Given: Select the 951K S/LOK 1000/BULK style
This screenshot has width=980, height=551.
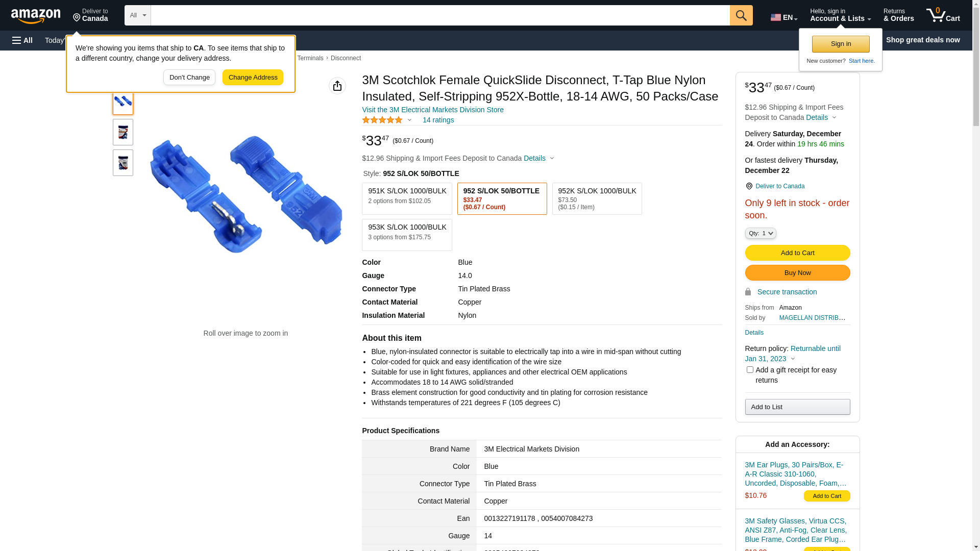Looking at the screenshot, I should [407, 198].
